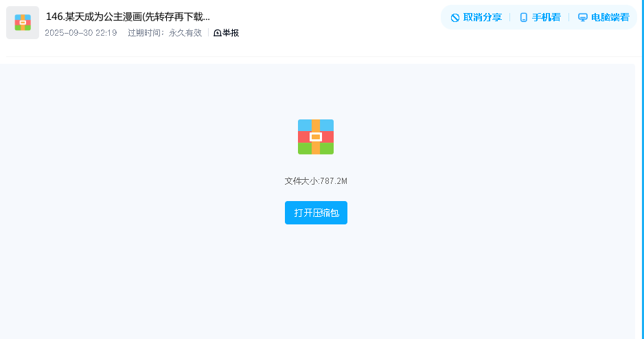Screen dimensions: 644x339
Task: Click the share timestamp 2025-09-30 22:19
Action: tap(80, 33)
